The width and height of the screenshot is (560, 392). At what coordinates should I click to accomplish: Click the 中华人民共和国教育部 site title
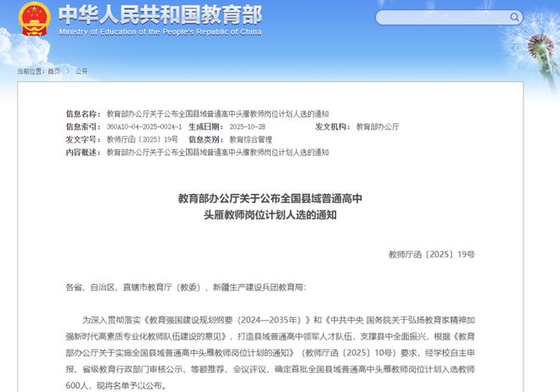coord(160,15)
